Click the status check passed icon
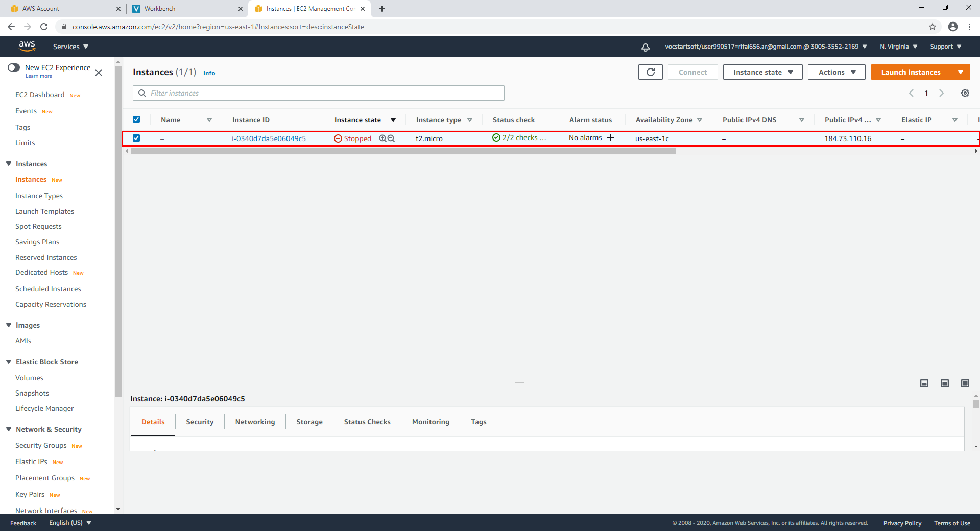This screenshot has height=531, width=980. (496, 137)
